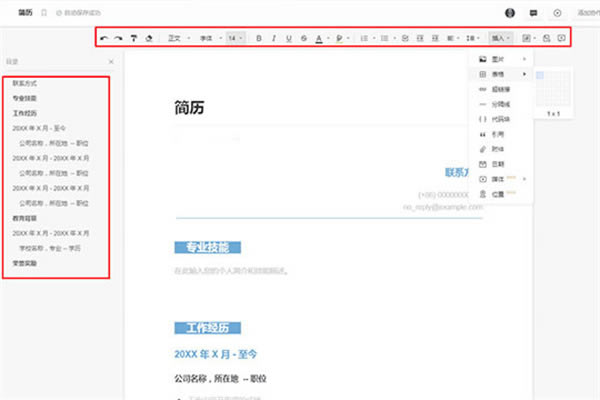Click the 公司名称, 所在地 – 职位 line in document
The height and width of the screenshot is (400, 600).
[220, 379]
